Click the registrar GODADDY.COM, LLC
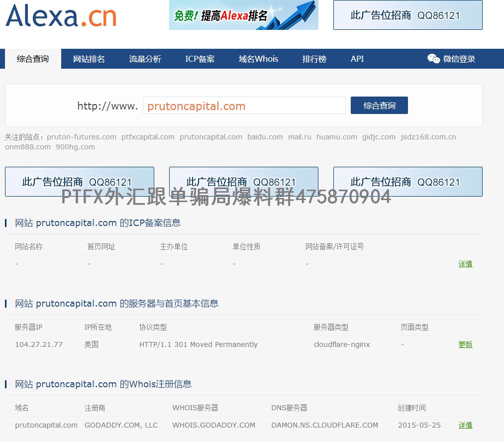Screen dimensions: 504x442 tap(121, 425)
